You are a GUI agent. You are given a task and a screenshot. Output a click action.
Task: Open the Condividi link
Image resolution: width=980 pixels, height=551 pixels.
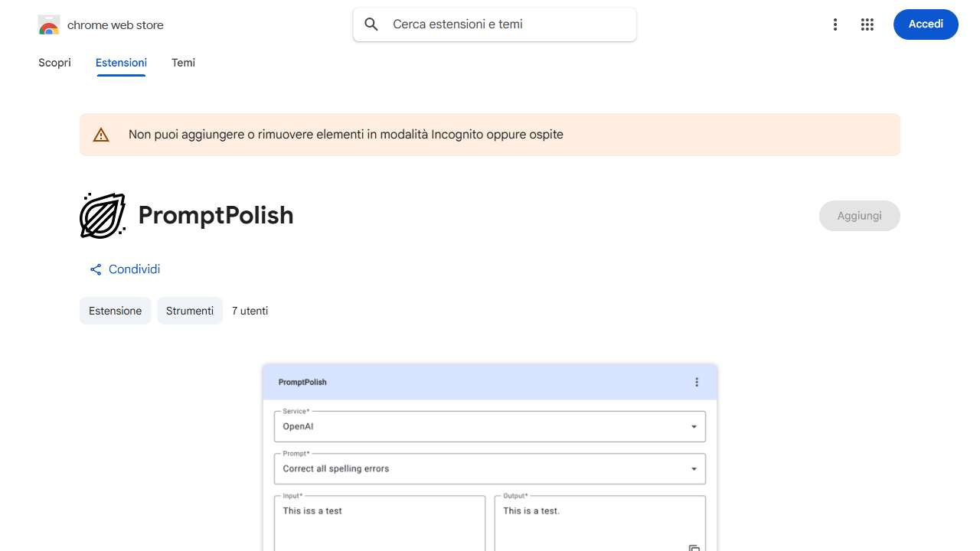click(x=134, y=269)
